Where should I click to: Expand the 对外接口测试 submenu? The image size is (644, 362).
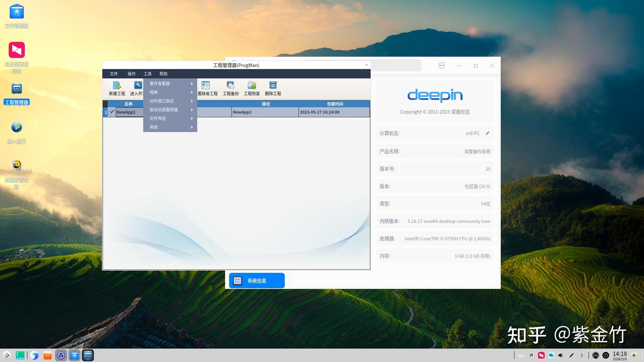point(170,101)
